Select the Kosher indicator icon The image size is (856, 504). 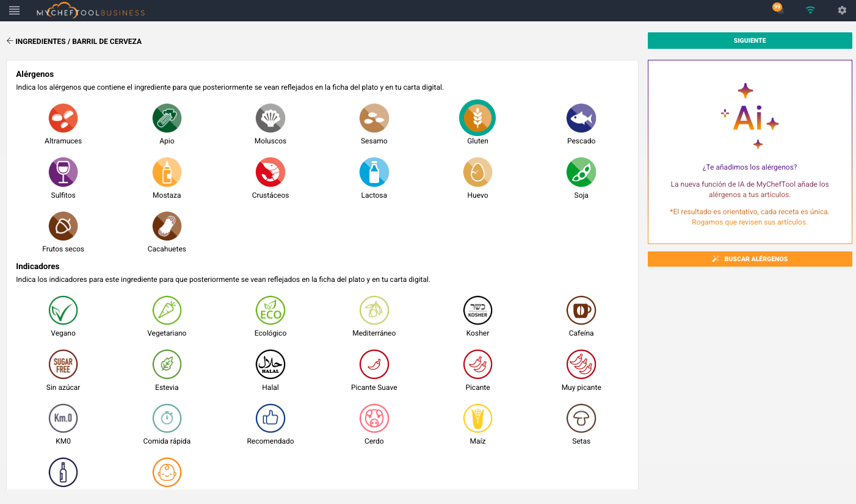pyautogui.click(x=477, y=311)
